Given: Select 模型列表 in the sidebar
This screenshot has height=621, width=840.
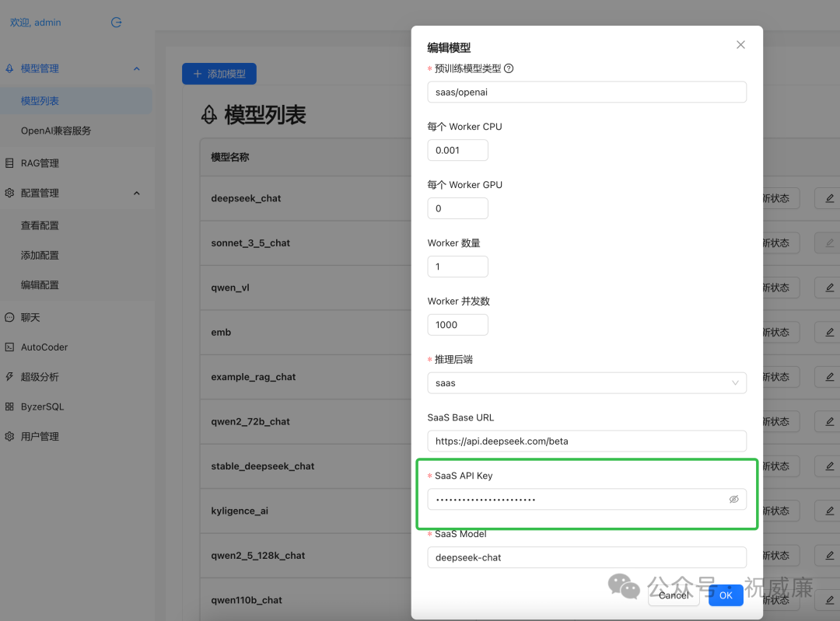Looking at the screenshot, I should [76, 100].
